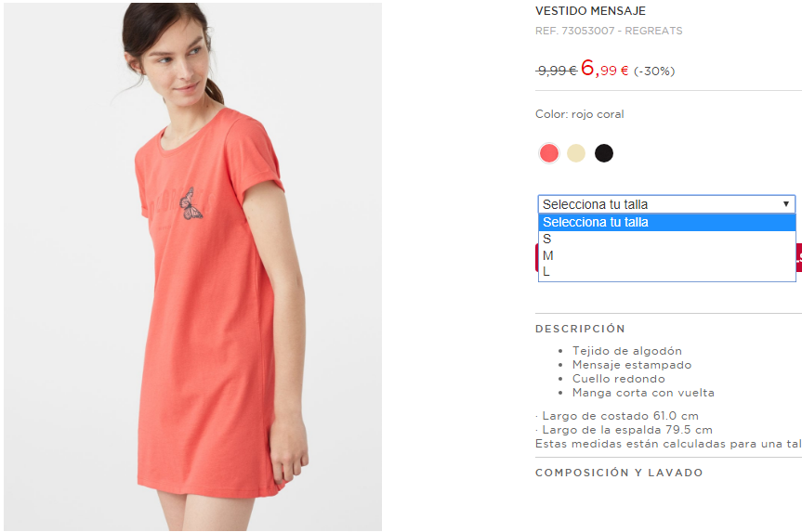Screen dimensions: 802x532
Task: Choose the beige color swatch
Action: coord(576,153)
